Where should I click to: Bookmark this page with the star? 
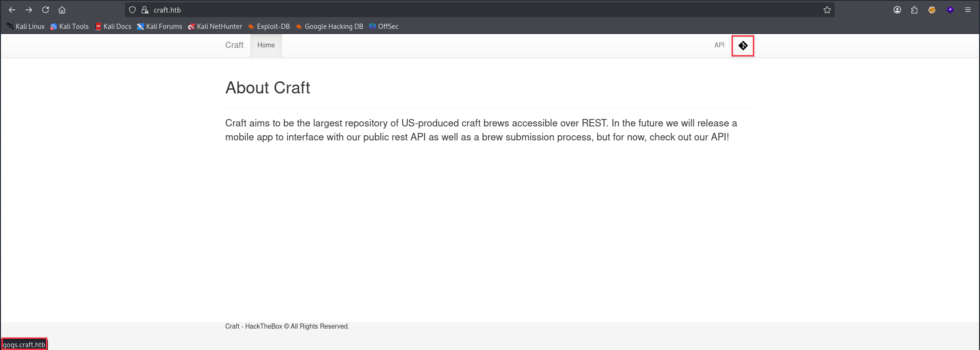[x=827, y=10]
